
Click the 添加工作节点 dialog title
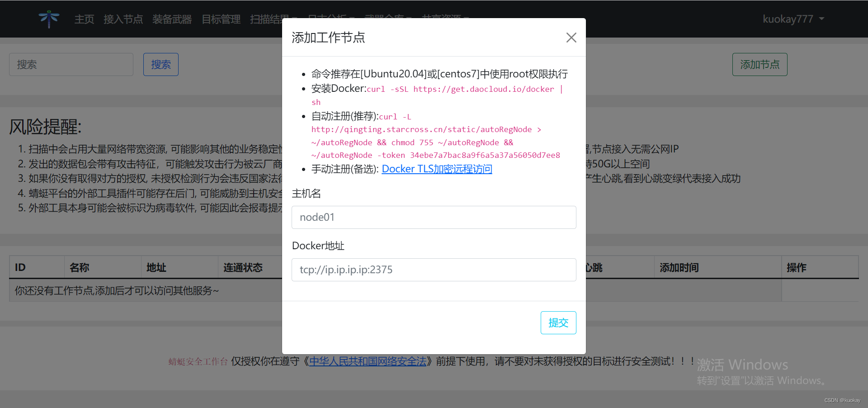pyautogui.click(x=328, y=38)
